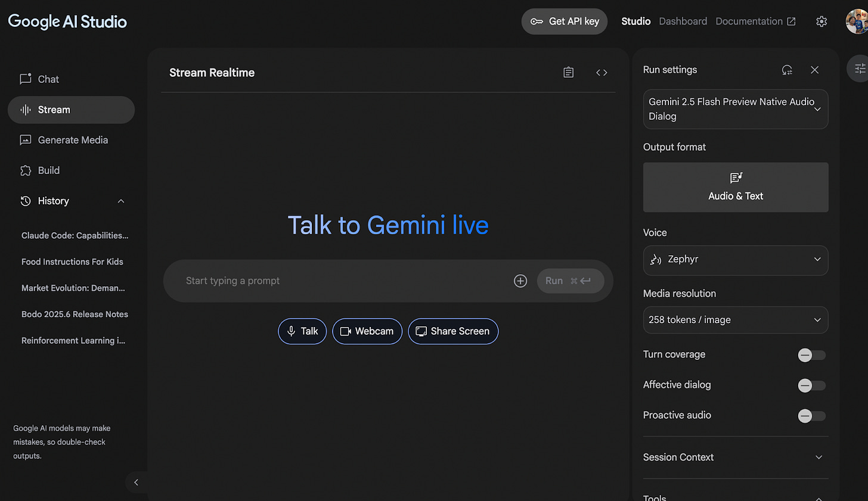Click the Chat bubble icon in sidebar
This screenshot has height=501, width=868.
pos(26,79)
